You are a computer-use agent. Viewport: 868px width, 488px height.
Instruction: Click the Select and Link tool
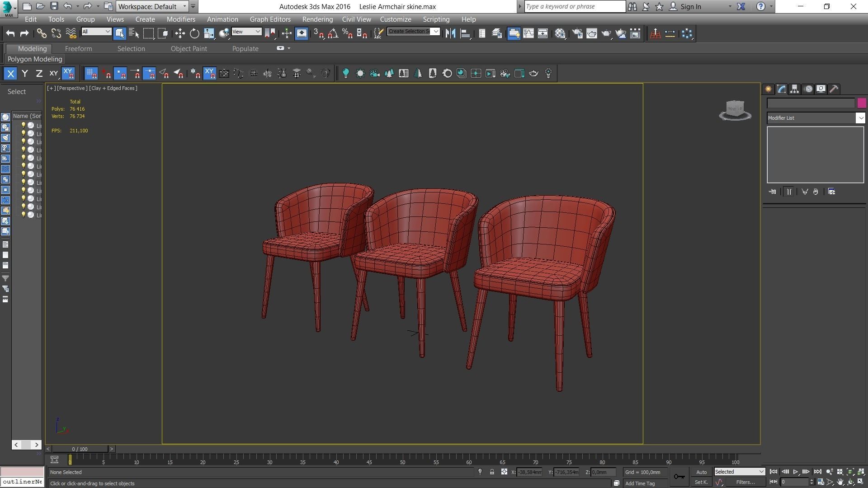point(42,33)
